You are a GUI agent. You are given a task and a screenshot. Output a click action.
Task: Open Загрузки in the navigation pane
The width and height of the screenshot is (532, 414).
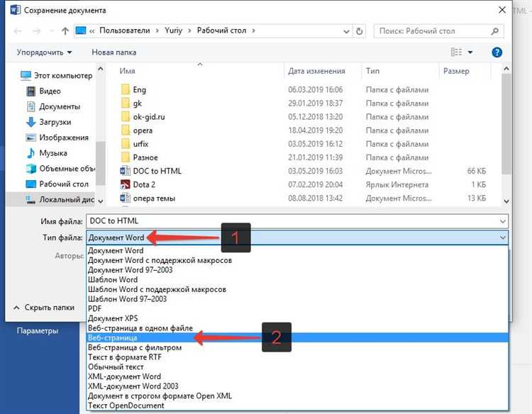55,122
